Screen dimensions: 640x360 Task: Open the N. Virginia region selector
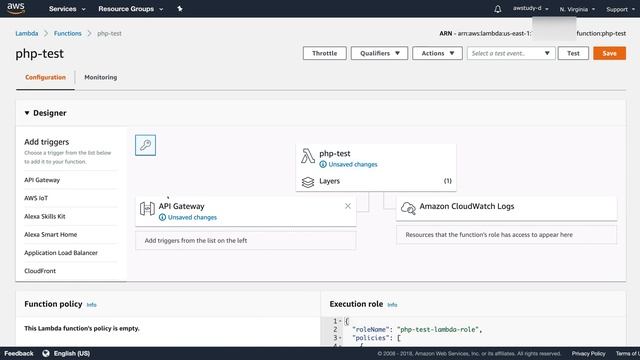coord(577,9)
